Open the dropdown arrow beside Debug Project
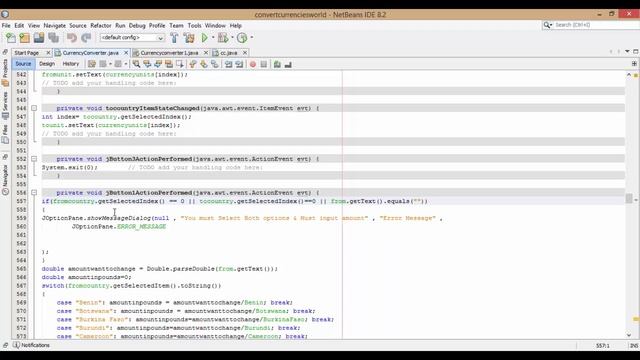The image size is (640, 360). [x=232, y=38]
